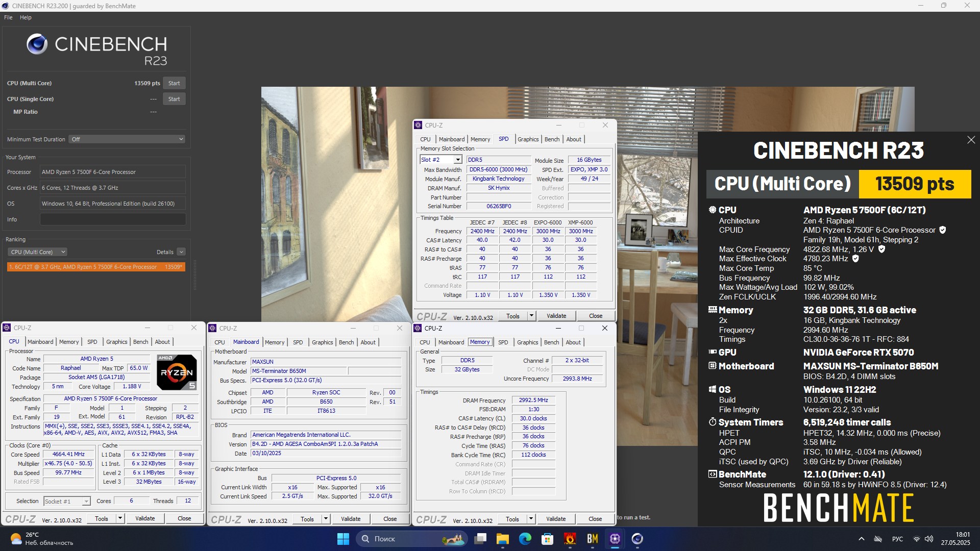Click the Memory section icon in BenchMate
This screenshot has width=980, height=551.
pyautogui.click(x=713, y=310)
